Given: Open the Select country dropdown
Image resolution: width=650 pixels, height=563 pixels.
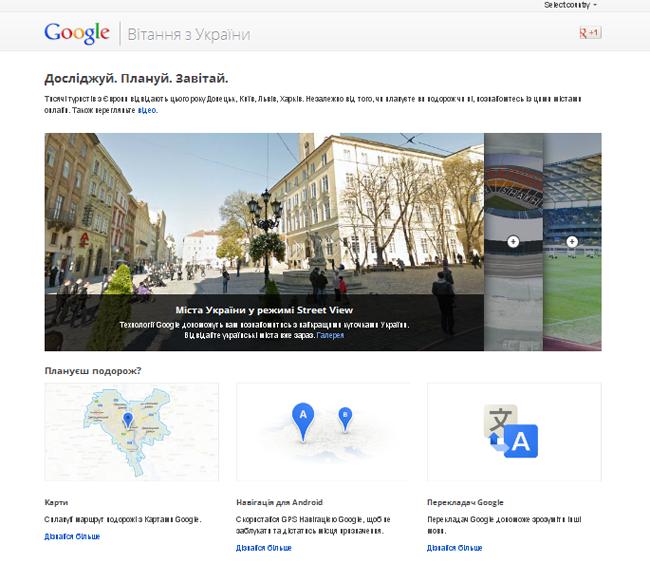Looking at the screenshot, I should (570, 5).
